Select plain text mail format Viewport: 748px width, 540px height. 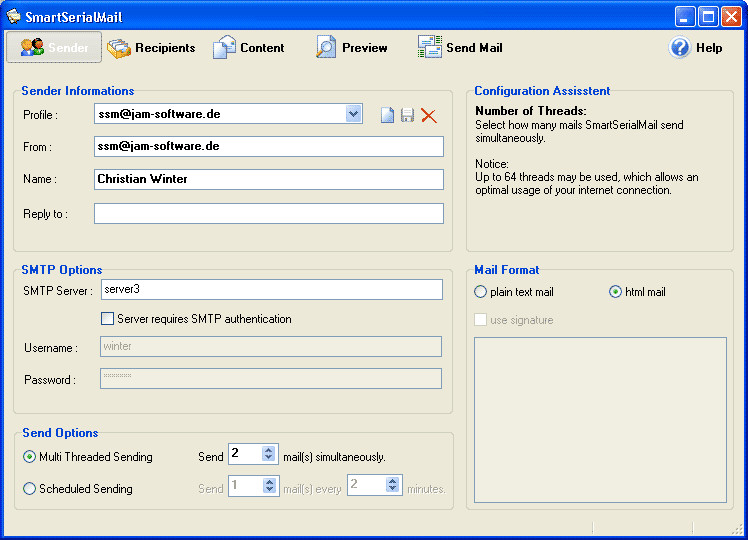(x=480, y=291)
